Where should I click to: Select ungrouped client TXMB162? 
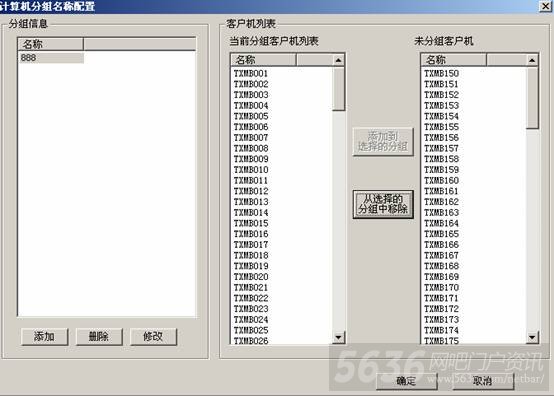click(x=441, y=202)
